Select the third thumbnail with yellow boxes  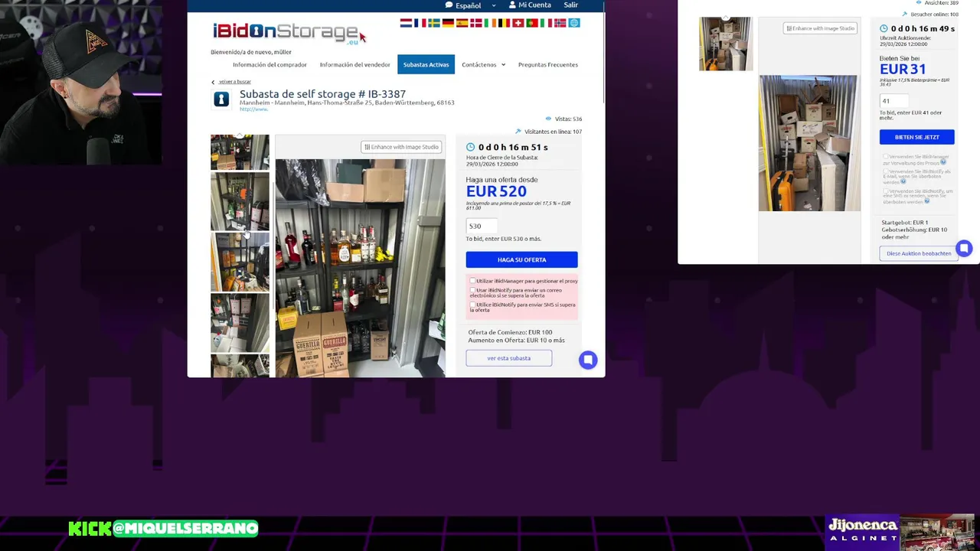[240, 262]
